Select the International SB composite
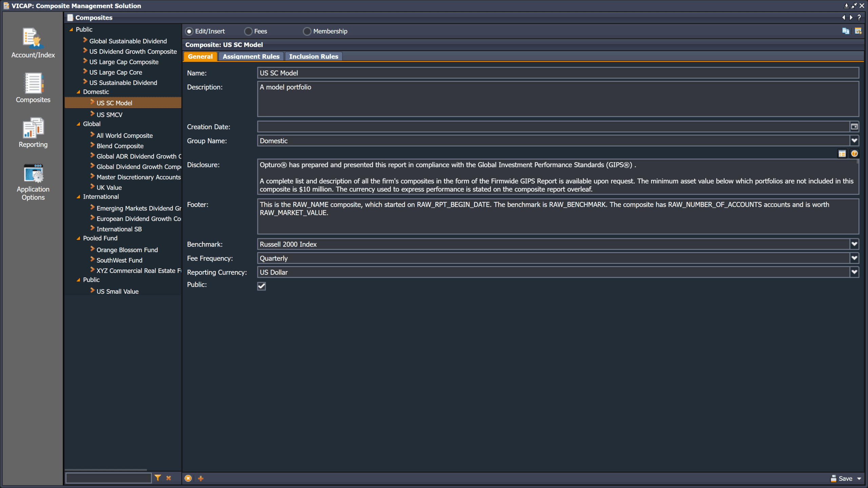The width and height of the screenshot is (868, 488). pos(119,229)
